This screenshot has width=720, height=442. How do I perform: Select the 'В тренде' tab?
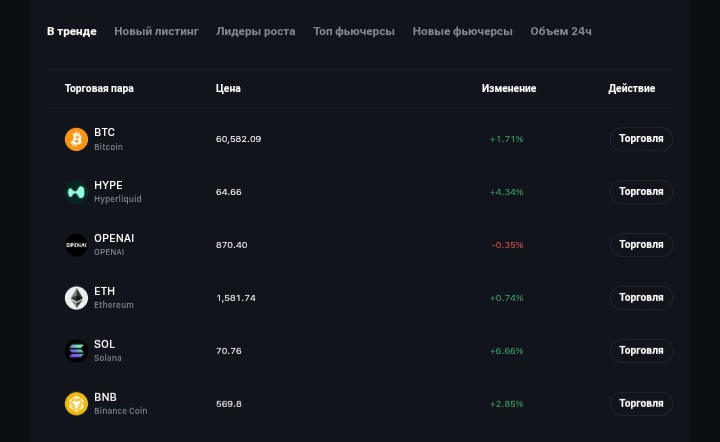coord(72,31)
